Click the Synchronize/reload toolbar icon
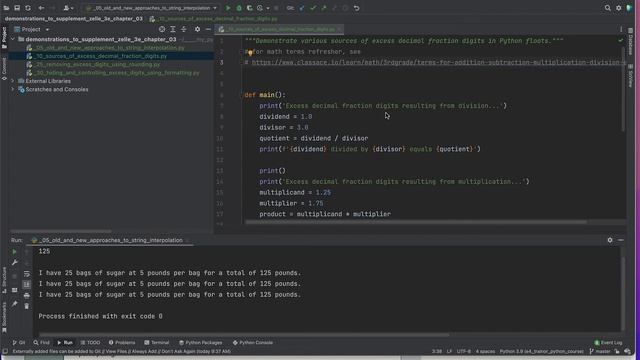The image size is (640, 360). pyautogui.click(x=28, y=8)
